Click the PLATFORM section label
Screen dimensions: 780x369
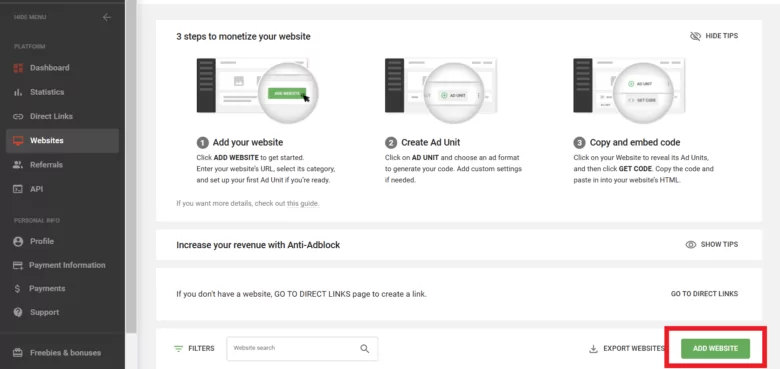[29, 47]
